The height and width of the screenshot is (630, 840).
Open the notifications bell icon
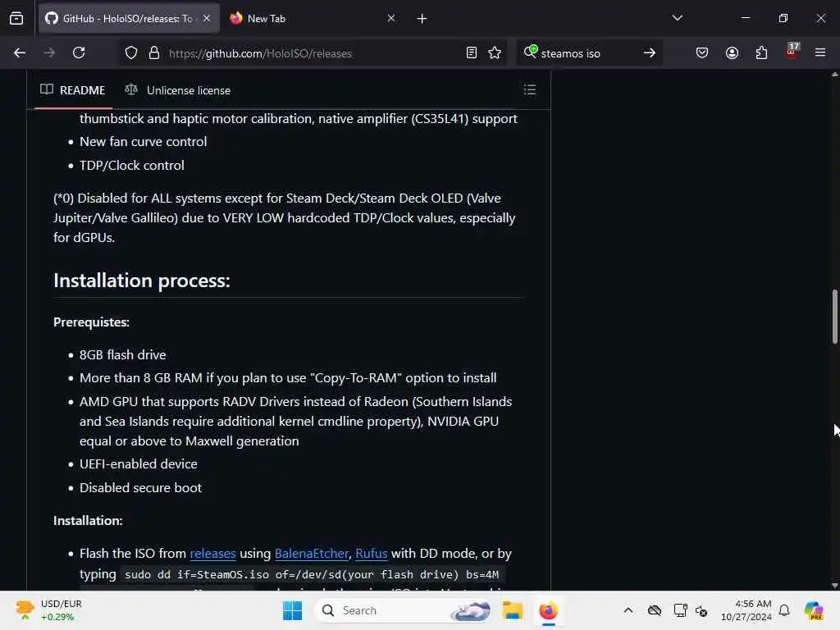pos(784,610)
